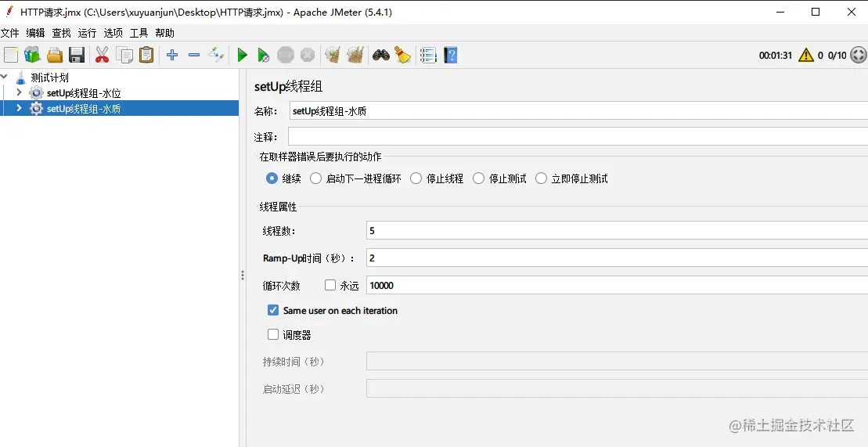
Task: Click the Help question mark icon
Action: [451, 55]
